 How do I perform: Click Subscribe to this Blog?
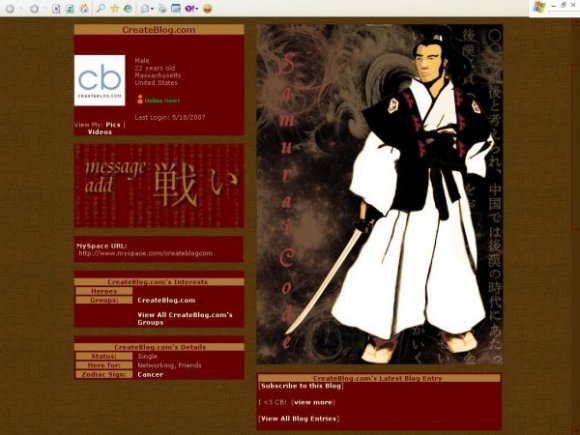click(301, 386)
